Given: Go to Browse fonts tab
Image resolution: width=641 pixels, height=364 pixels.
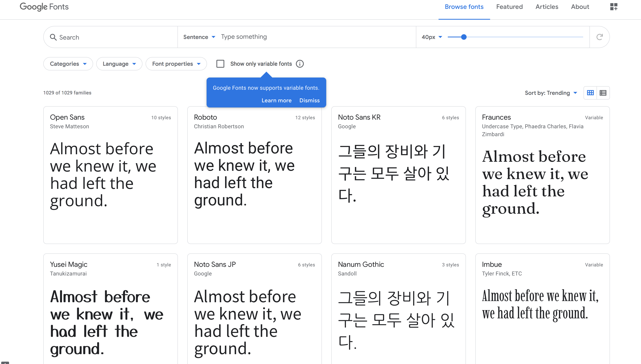Looking at the screenshot, I should [x=464, y=7].
